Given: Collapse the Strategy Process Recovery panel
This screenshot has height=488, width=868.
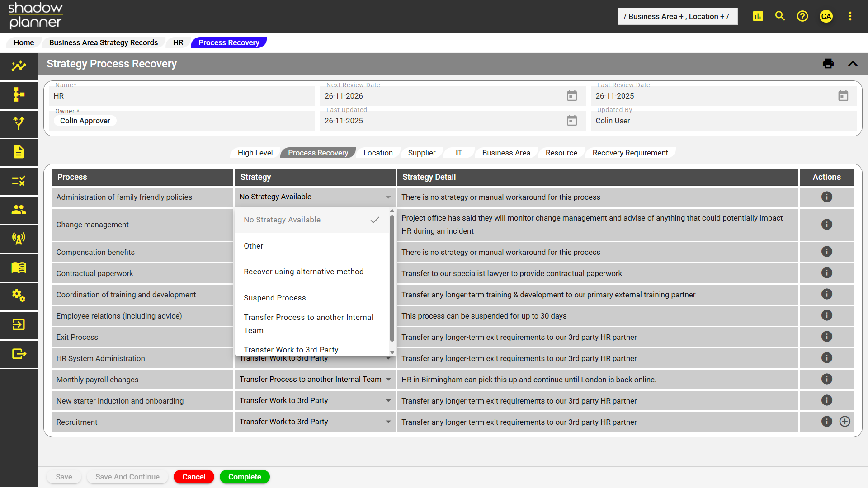Looking at the screenshot, I should coord(853,64).
